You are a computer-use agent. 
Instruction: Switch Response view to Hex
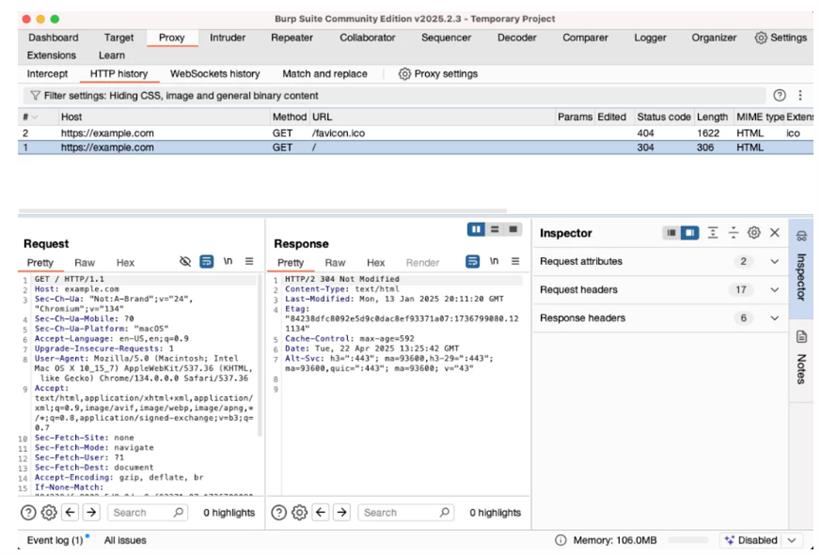click(x=375, y=263)
